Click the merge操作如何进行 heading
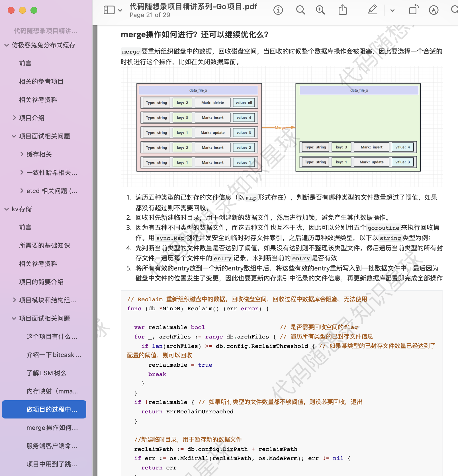 (x=195, y=34)
